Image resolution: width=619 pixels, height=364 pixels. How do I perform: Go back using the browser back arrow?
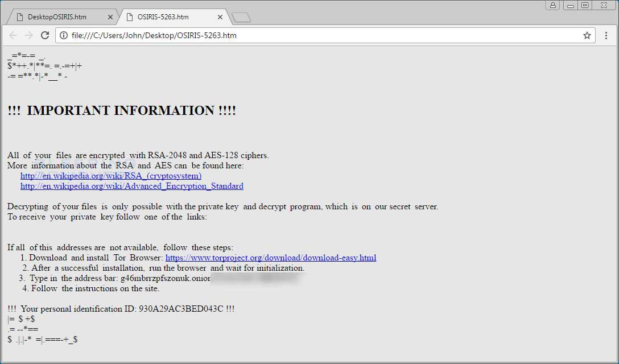tap(13, 35)
